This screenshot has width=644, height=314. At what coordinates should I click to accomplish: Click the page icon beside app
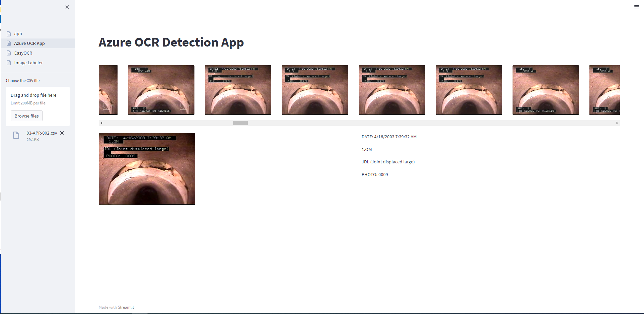click(x=9, y=34)
